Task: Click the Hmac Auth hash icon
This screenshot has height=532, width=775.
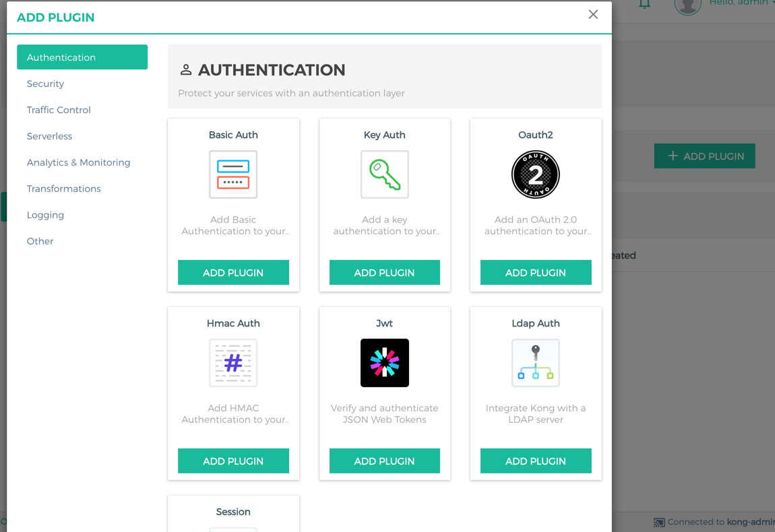Action: point(233,363)
